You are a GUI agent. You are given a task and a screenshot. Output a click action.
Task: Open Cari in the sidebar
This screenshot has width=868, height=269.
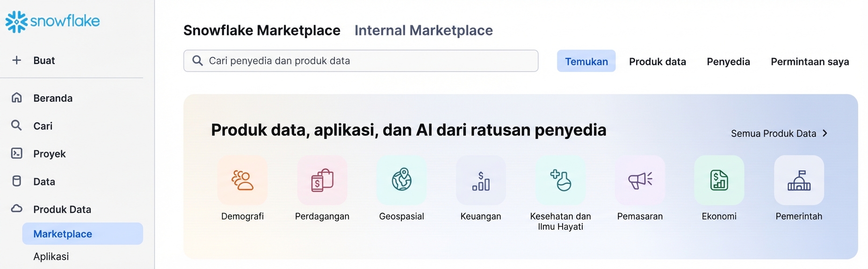(43, 126)
